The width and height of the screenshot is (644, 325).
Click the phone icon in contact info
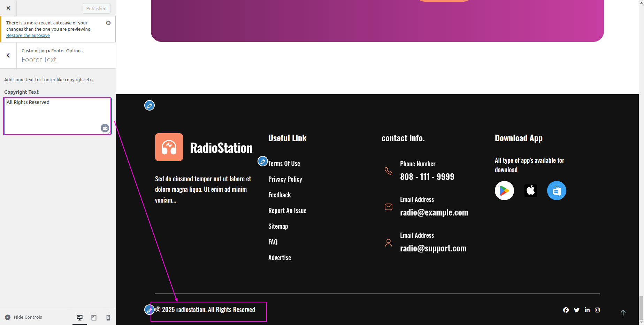(x=389, y=171)
